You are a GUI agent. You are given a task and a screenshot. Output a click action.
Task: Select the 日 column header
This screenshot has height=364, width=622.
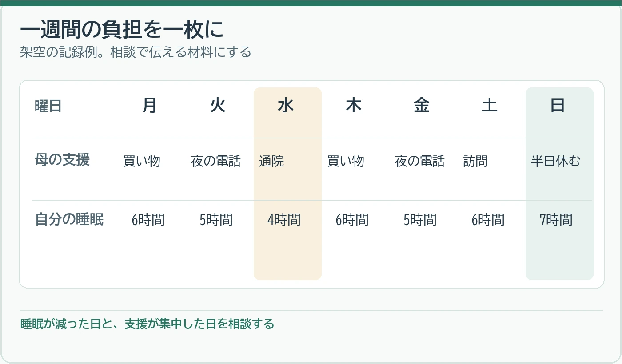pyautogui.click(x=558, y=106)
